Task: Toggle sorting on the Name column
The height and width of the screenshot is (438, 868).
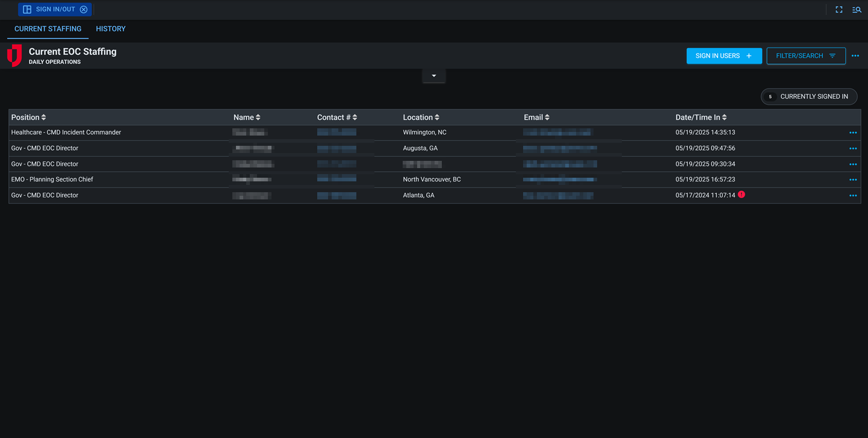Action: click(x=258, y=117)
